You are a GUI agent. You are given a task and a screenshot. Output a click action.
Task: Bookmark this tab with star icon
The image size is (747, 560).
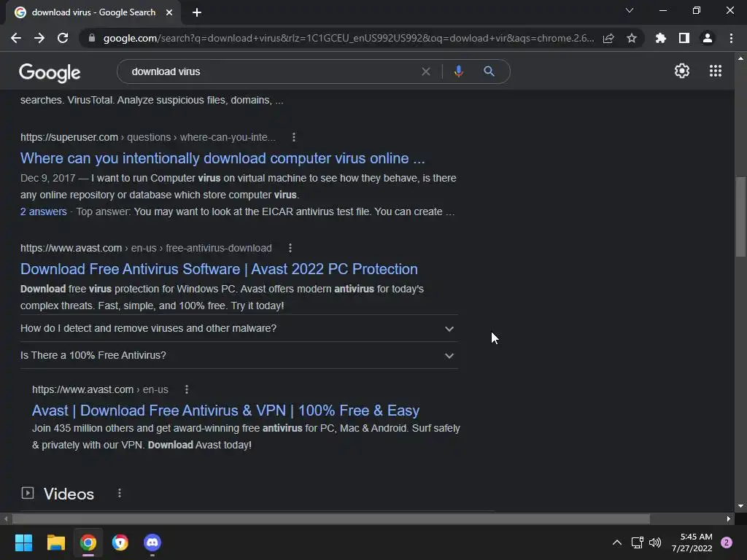click(632, 38)
